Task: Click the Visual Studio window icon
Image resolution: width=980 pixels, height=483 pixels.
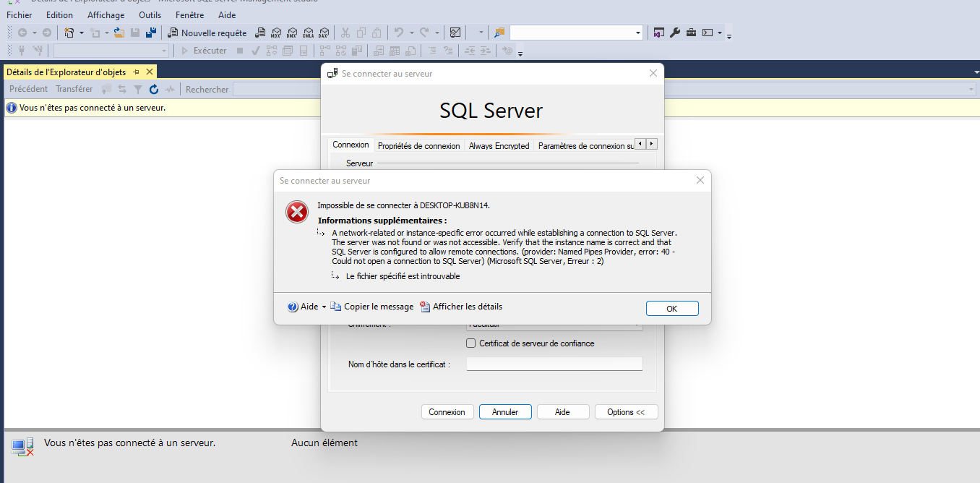Action: click(659, 33)
